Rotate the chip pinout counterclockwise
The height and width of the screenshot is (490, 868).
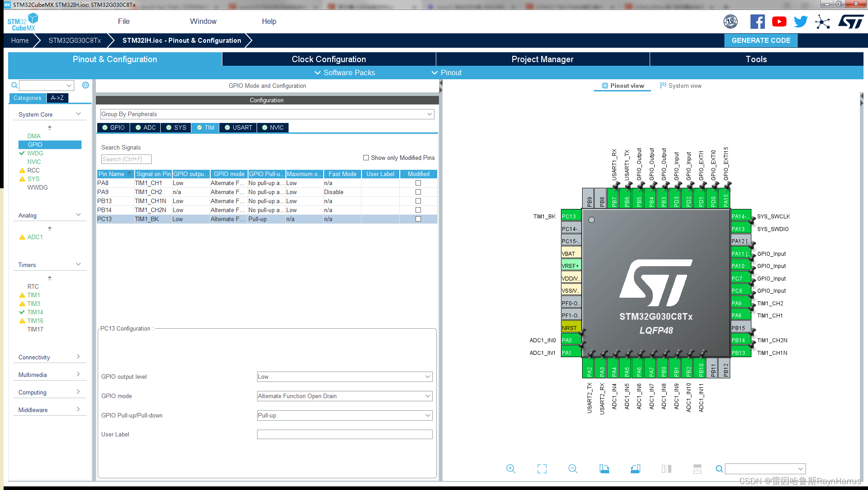[635, 468]
